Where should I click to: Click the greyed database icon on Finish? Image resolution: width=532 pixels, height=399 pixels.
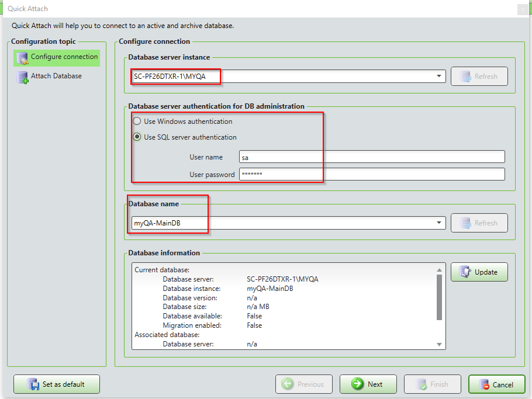[x=421, y=384]
